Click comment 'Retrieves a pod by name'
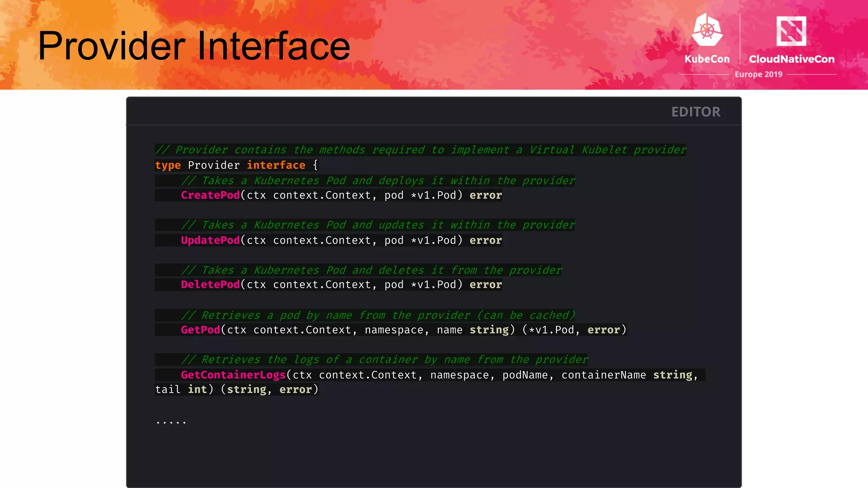The height and width of the screenshot is (488, 868). pyautogui.click(x=378, y=315)
